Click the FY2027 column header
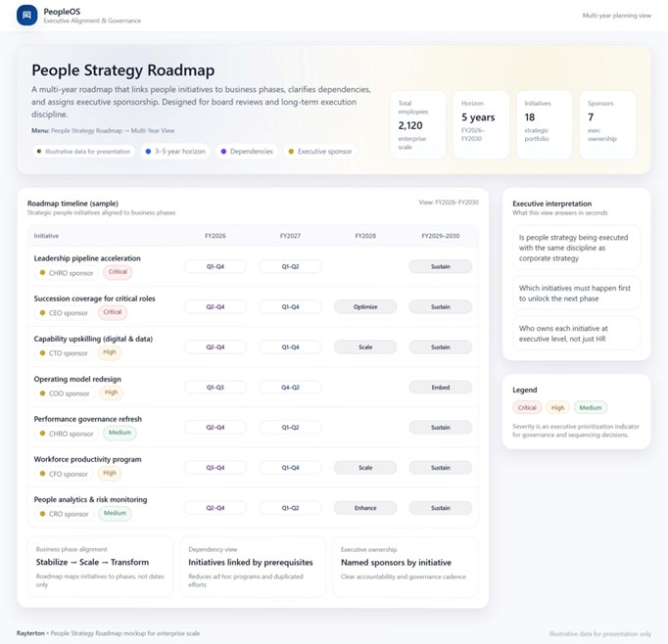The image size is (668, 644). pyautogui.click(x=290, y=236)
